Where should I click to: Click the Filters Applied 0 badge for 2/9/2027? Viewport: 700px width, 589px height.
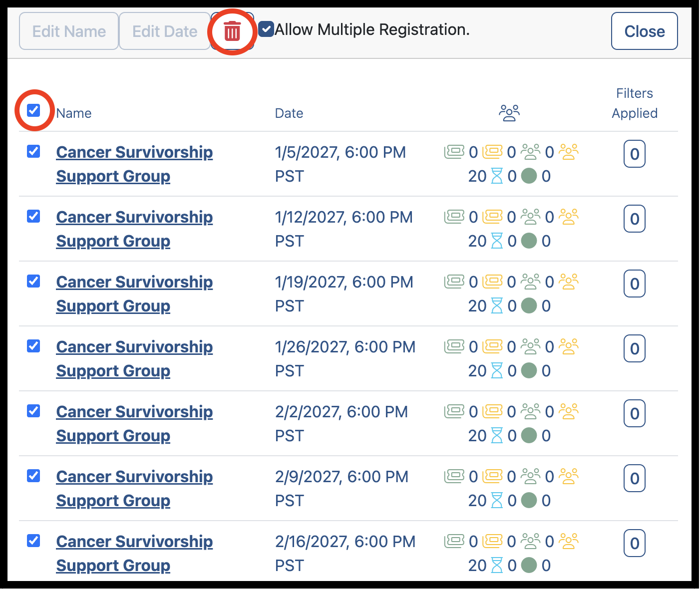click(x=635, y=478)
